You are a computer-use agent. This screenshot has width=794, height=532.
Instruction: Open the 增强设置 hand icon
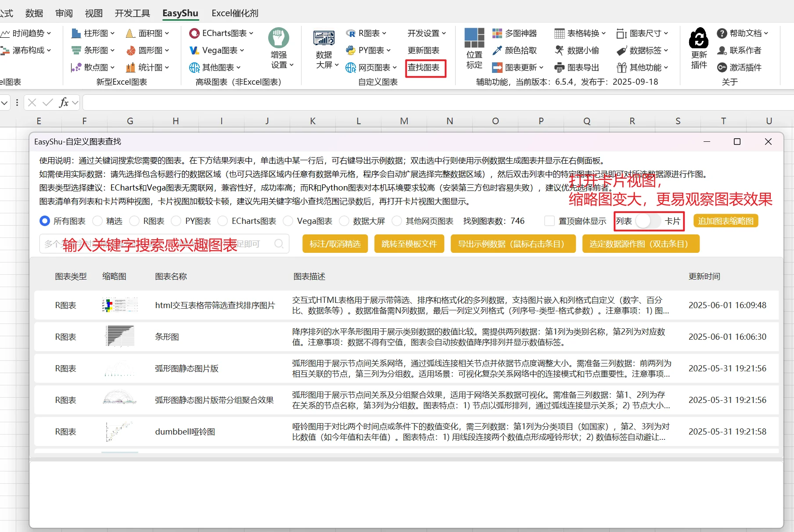[279, 38]
